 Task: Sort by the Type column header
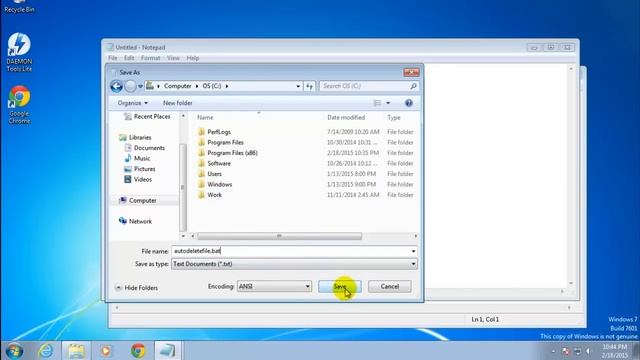(394, 118)
